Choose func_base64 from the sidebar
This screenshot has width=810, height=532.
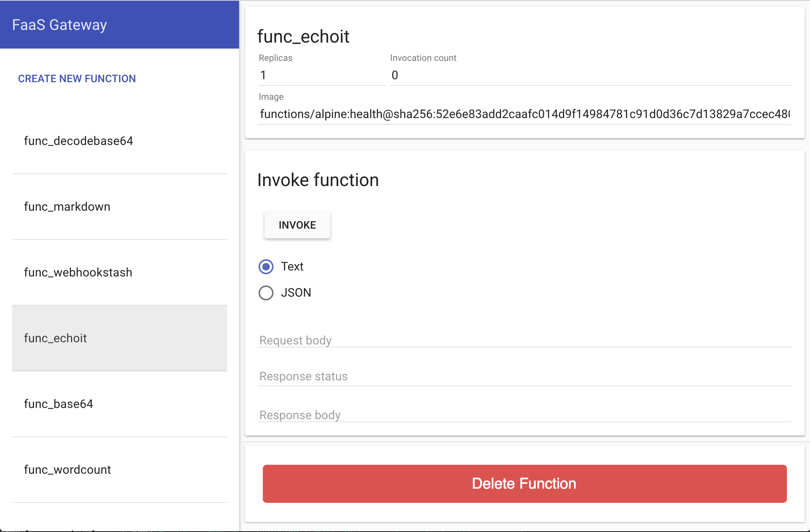(120, 404)
